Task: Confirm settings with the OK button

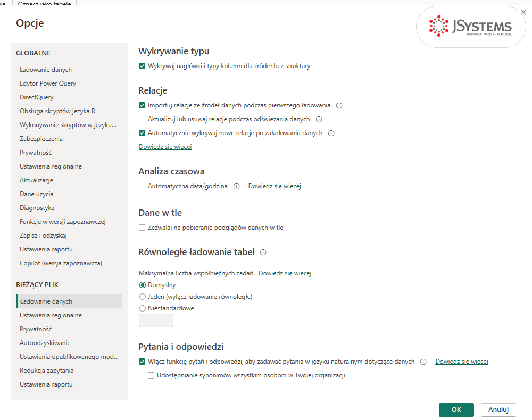Action: pyautogui.click(x=456, y=410)
